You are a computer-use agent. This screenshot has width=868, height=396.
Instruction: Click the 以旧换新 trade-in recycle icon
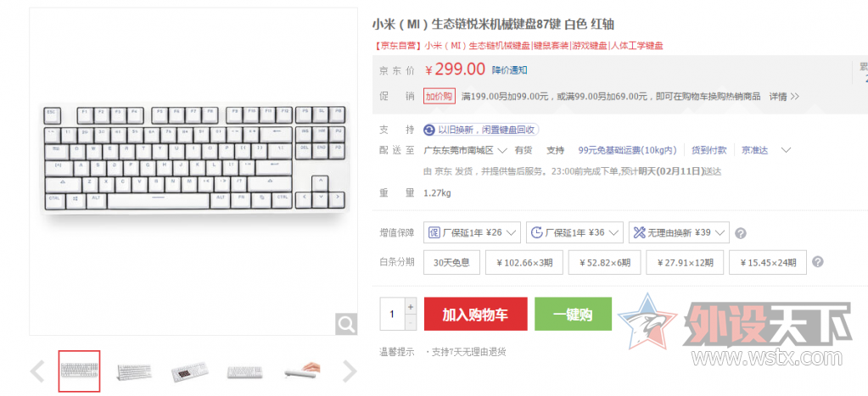coord(429,130)
